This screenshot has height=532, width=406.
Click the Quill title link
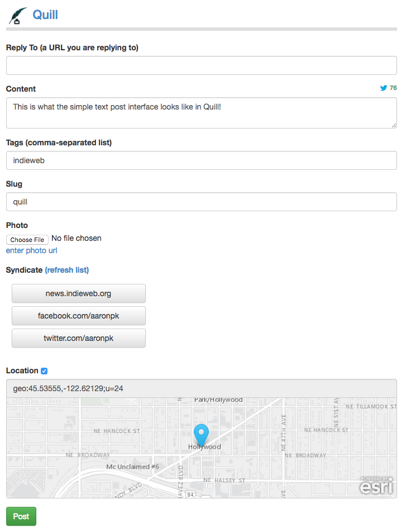(x=45, y=15)
